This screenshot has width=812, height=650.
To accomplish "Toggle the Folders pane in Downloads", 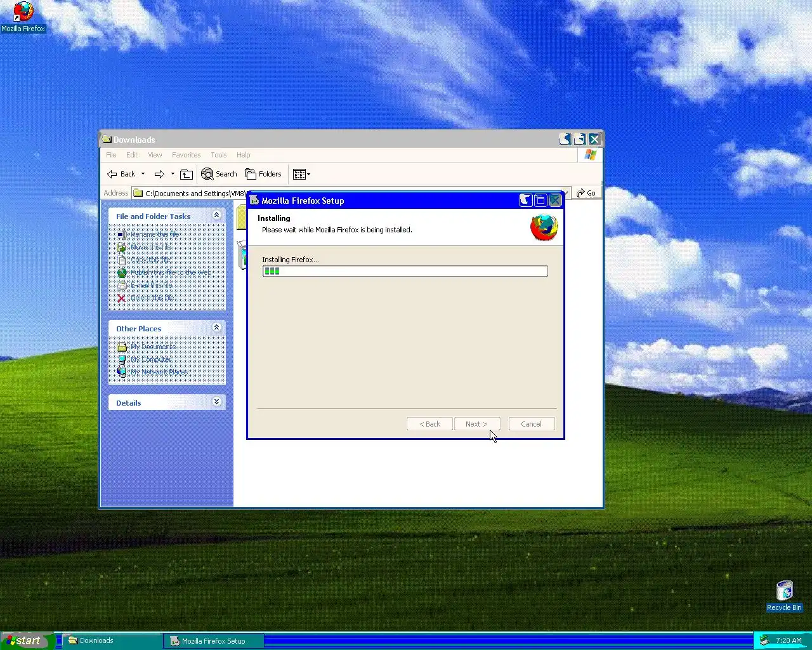I will [x=263, y=174].
